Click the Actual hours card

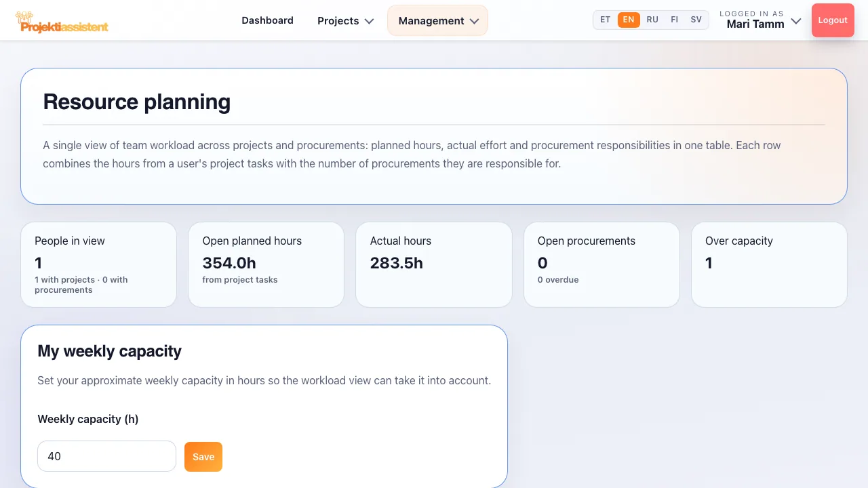click(434, 264)
